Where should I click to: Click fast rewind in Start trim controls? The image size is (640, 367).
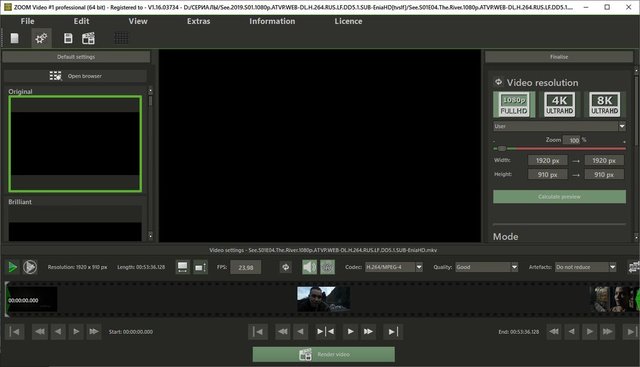pos(40,331)
